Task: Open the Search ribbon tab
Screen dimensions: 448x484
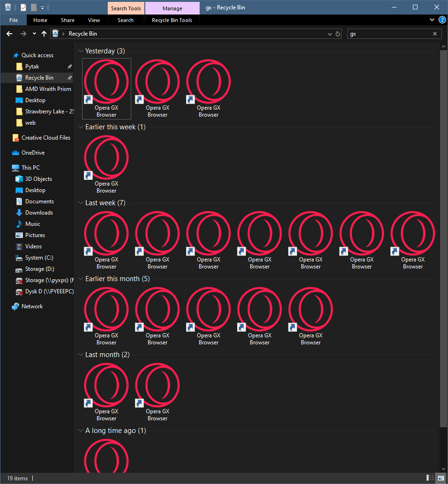Action: click(125, 20)
